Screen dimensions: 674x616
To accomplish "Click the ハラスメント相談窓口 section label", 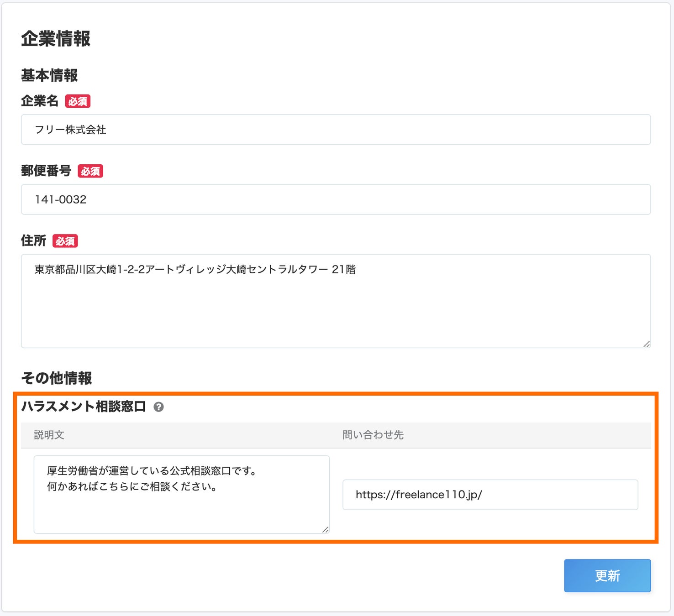I will [84, 406].
